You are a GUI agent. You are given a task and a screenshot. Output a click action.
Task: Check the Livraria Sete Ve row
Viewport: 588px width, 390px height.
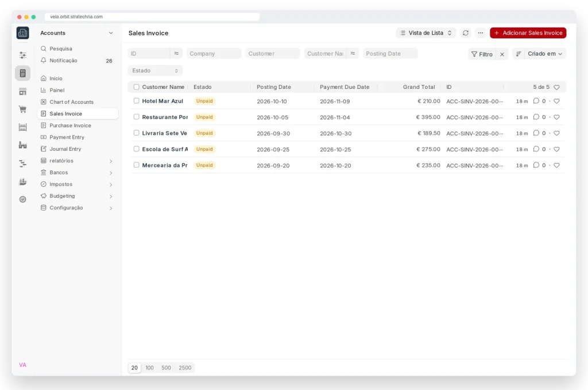click(137, 133)
